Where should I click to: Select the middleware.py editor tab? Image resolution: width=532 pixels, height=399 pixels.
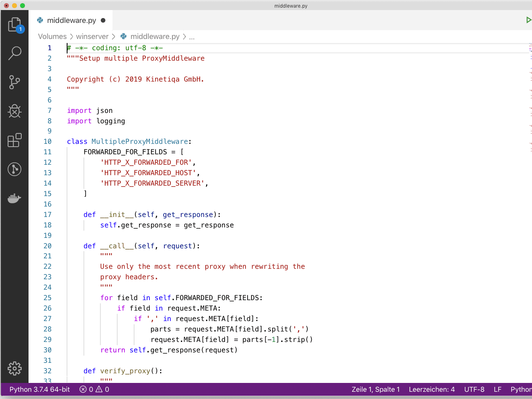coord(71,20)
